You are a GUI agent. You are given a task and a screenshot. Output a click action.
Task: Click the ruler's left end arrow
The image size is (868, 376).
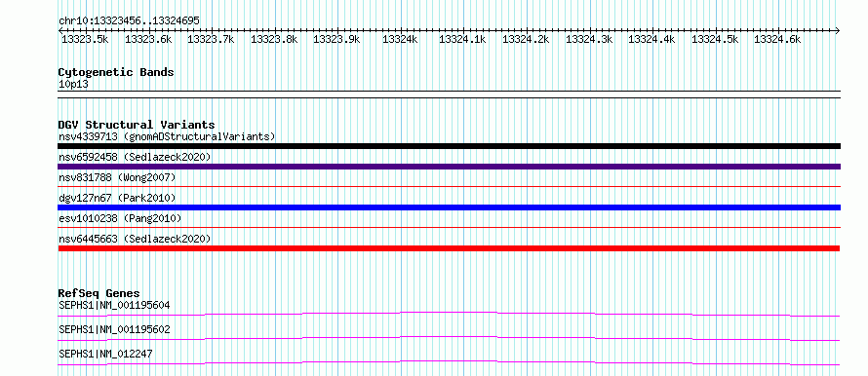(x=60, y=30)
